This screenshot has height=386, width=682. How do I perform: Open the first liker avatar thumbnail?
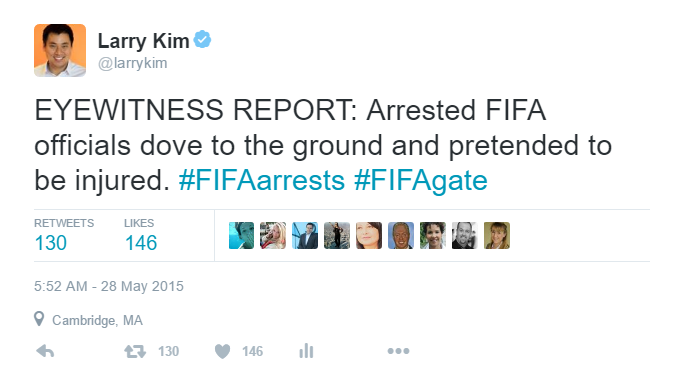241,235
